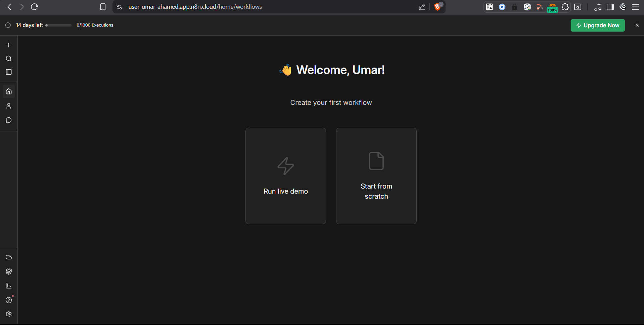Click the browser forward arrow
644x325 pixels.
point(22,7)
